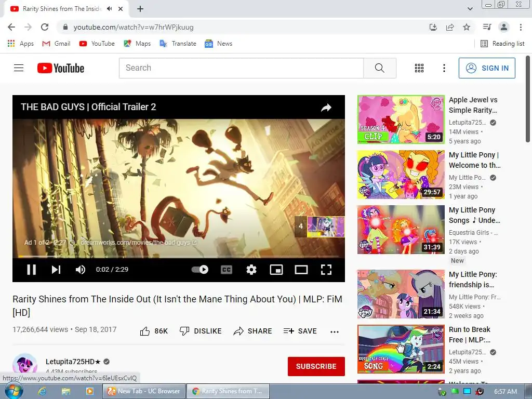Save the video to a playlist
Viewport: 532px width, 399px height.
tap(300, 331)
